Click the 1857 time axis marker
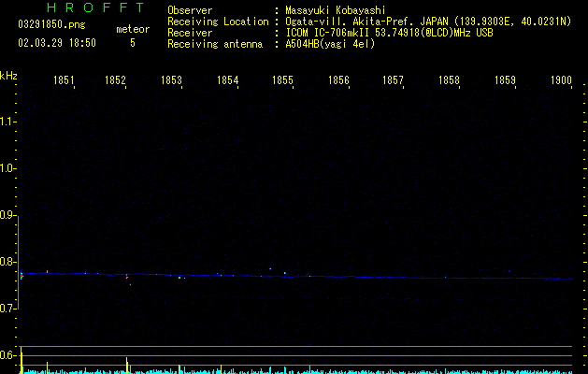Viewport: 588px width, 374px height. (x=393, y=80)
